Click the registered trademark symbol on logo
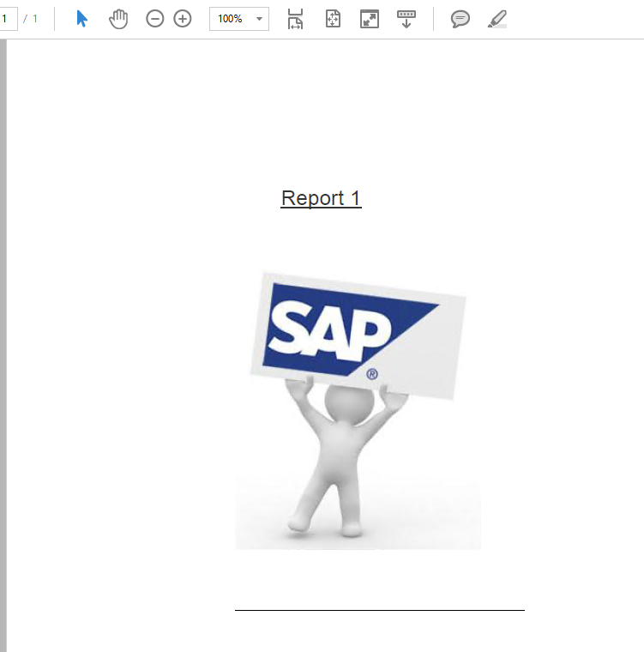The width and height of the screenshot is (644, 652). [x=372, y=374]
